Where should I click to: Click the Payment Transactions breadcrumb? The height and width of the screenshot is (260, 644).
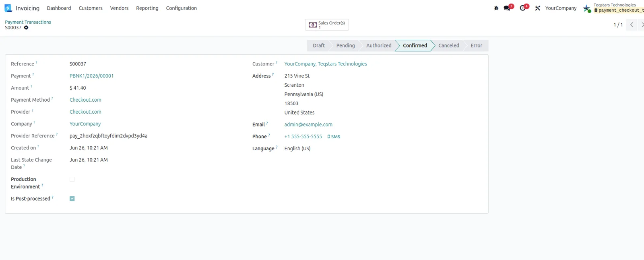click(x=28, y=22)
